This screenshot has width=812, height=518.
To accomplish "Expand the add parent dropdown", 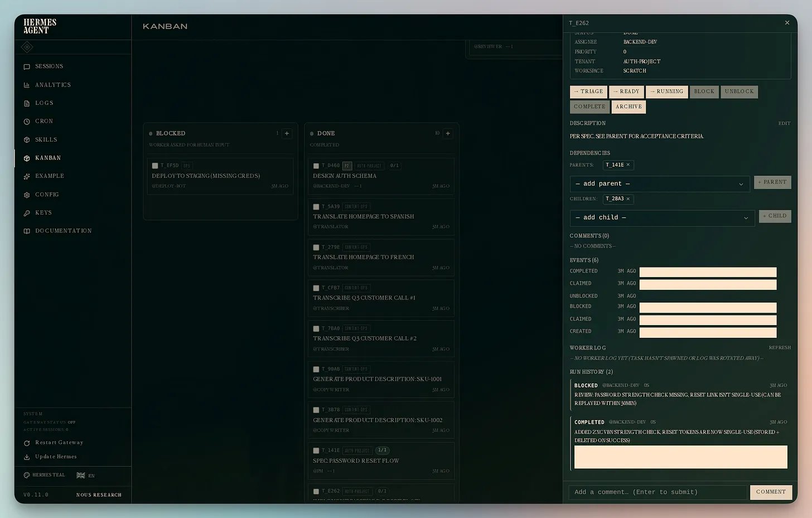I will point(659,184).
